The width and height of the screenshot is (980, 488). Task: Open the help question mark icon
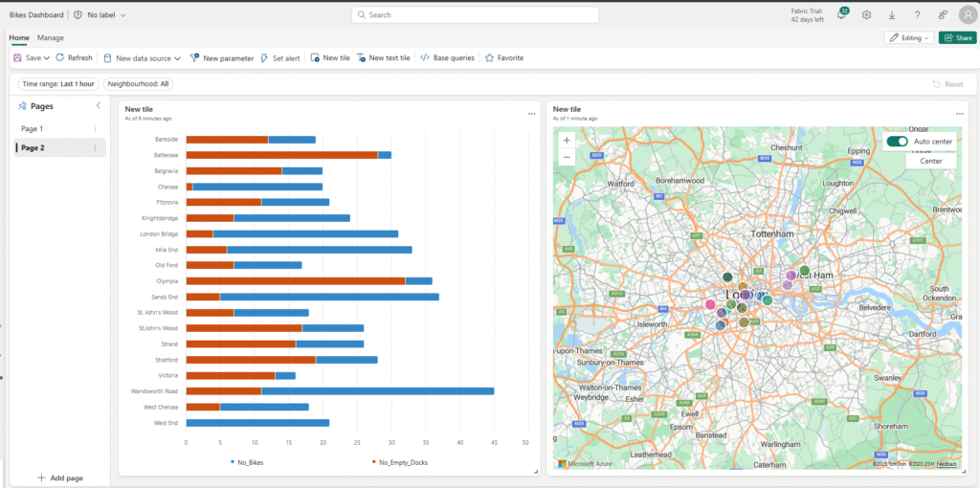point(917,15)
